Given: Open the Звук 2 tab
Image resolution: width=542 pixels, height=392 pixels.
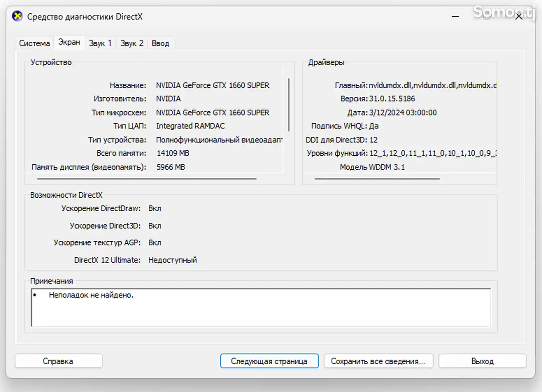Looking at the screenshot, I should (132, 43).
